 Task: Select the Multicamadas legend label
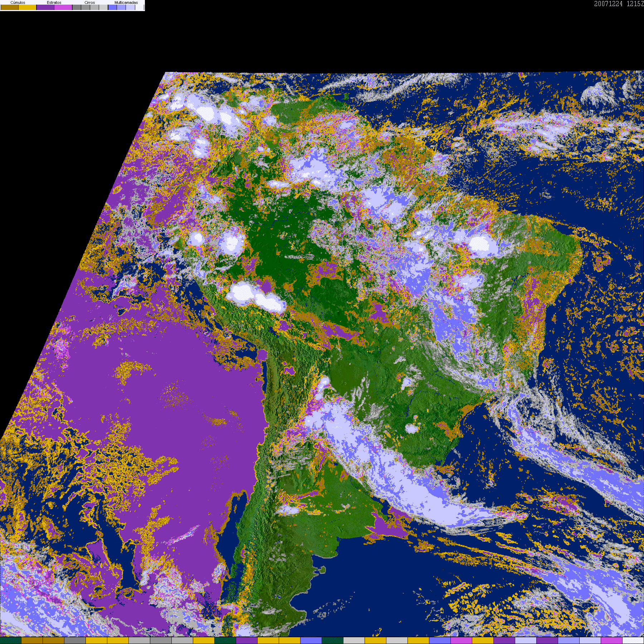126,3
